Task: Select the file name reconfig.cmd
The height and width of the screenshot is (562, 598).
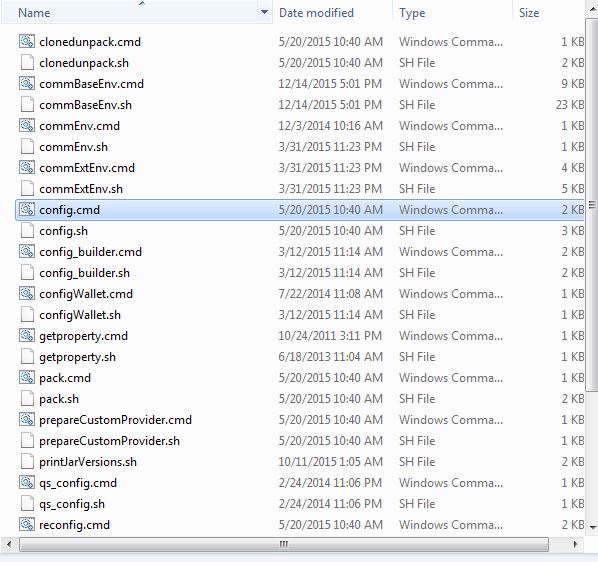Action: pos(74,525)
